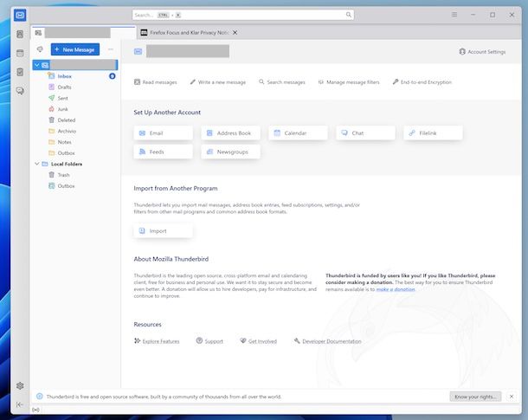Dismiss the know your rights notification
The image size is (528, 420).
point(512,397)
